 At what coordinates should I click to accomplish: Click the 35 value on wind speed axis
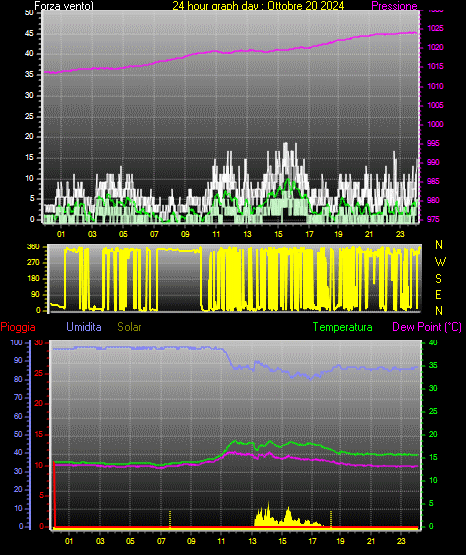tap(29, 75)
